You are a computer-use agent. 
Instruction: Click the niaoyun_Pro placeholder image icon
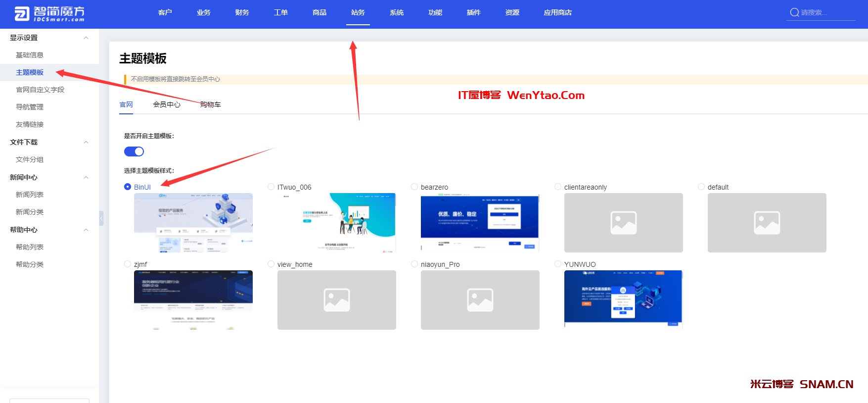tap(480, 300)
